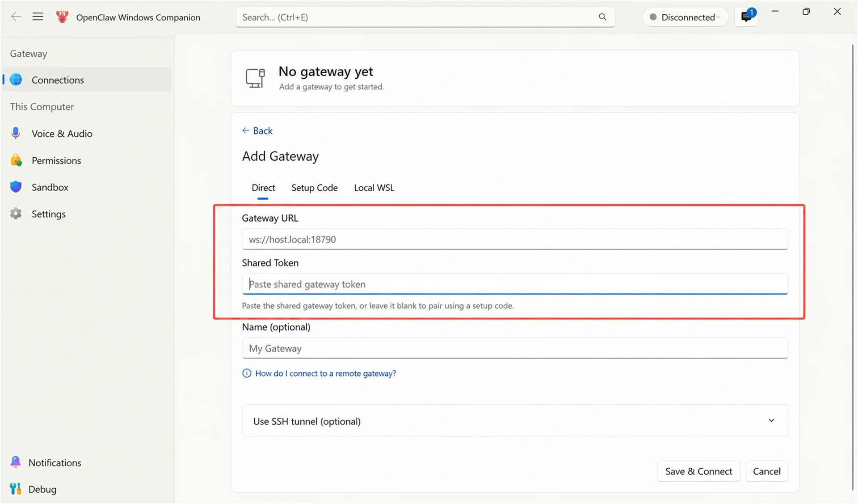Click the Shared Token input field
858x504 pixels.
[515, 284]
